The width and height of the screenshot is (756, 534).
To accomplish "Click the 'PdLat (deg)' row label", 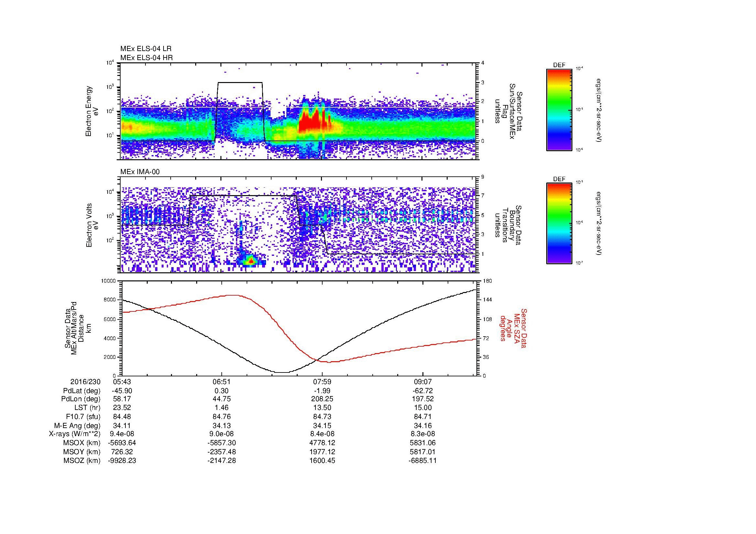I will (x=82, y=391).
